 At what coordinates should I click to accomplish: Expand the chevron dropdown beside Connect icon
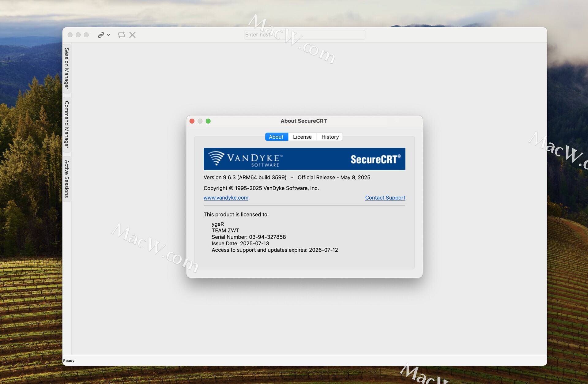point(108,35)
